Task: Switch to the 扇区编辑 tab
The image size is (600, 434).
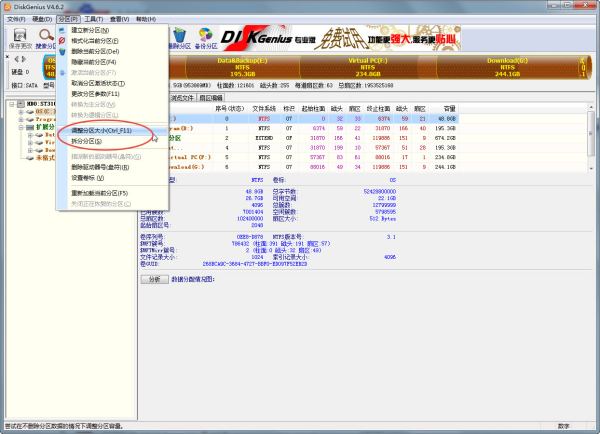Action: click(213, 98)
